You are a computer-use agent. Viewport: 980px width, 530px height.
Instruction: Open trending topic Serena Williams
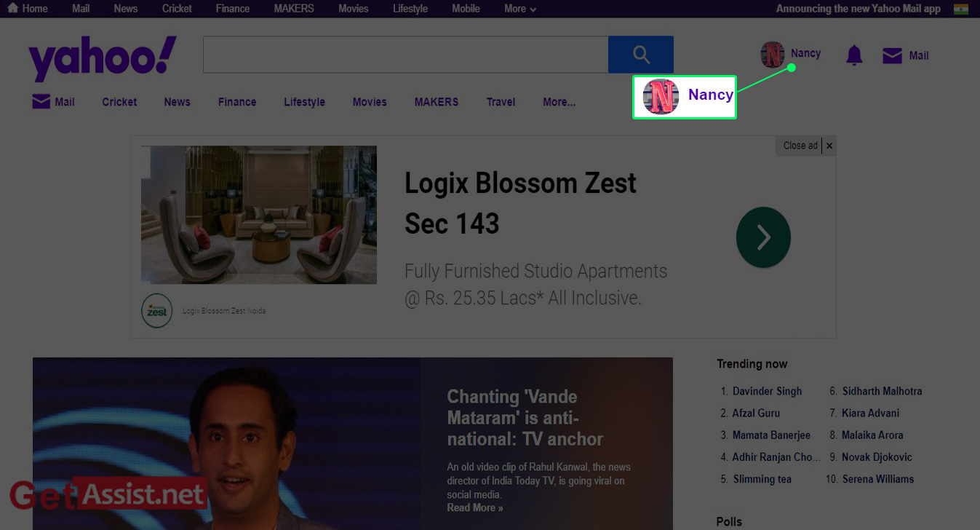coord(877,479)
